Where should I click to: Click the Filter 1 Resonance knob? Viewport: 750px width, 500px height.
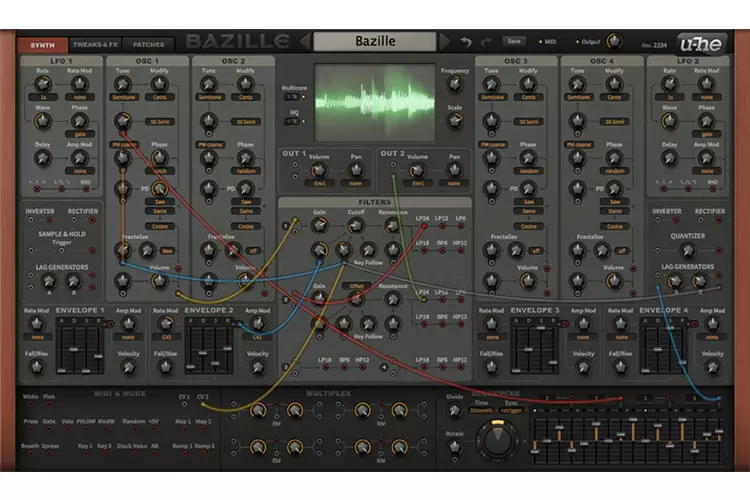click(x=392, y=225)
